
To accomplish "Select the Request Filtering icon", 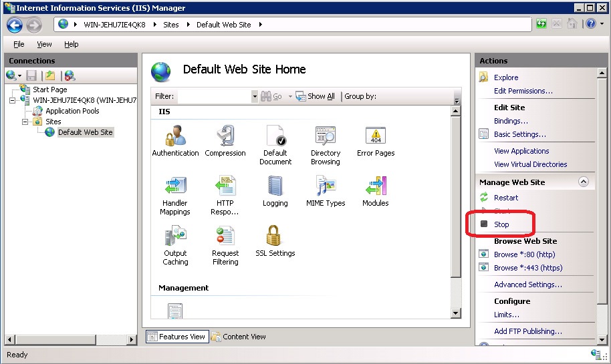I will (x=225, y=236).
